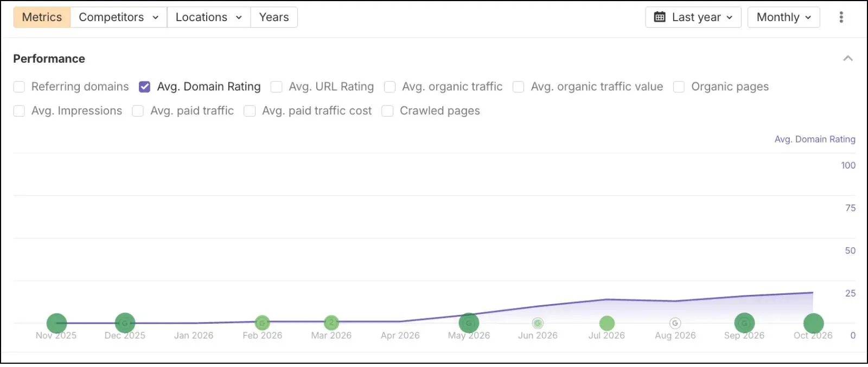Enable the Referring domains checkbox
Image resolution: width=868 pixels, height=367 pixels.
click(19, 87)
